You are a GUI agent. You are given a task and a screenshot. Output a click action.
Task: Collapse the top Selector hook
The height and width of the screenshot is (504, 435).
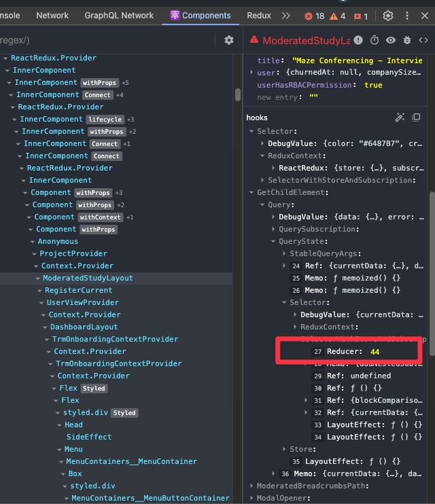[x=251, y=131]
